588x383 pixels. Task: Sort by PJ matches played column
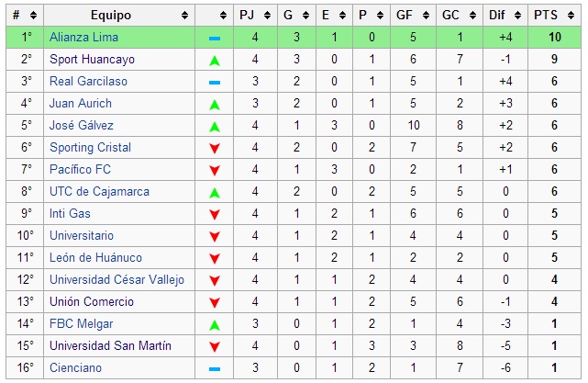click(x=260, y=16)
